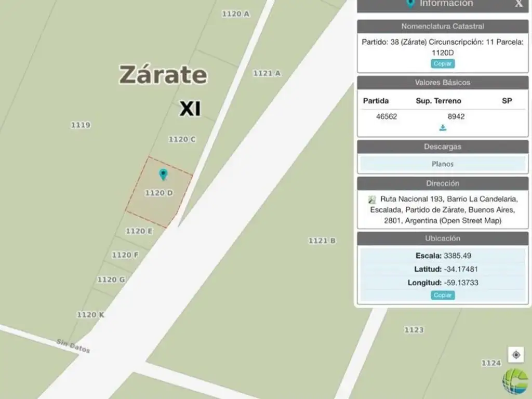The image size is (532, 399).
Task: Select parcel 1121 B on the map
Action: [x=322, y=241]
